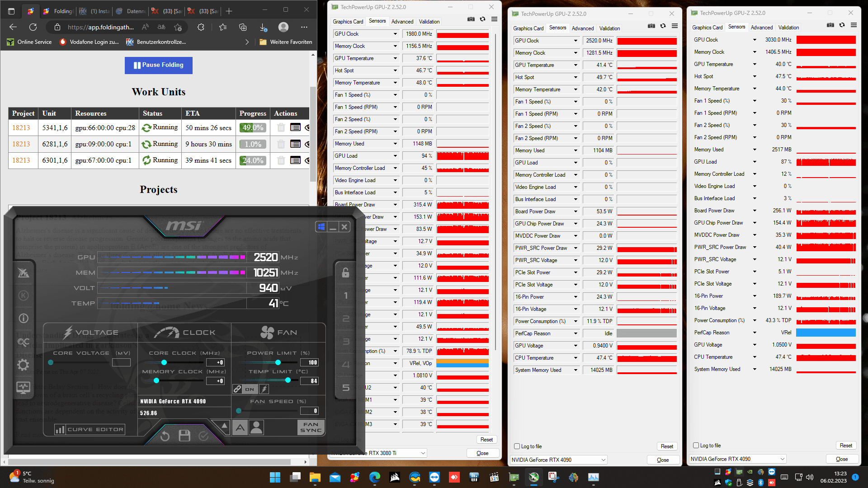
Task: Open the Afterburner Curve Editor
Action: tap(90, 429)
